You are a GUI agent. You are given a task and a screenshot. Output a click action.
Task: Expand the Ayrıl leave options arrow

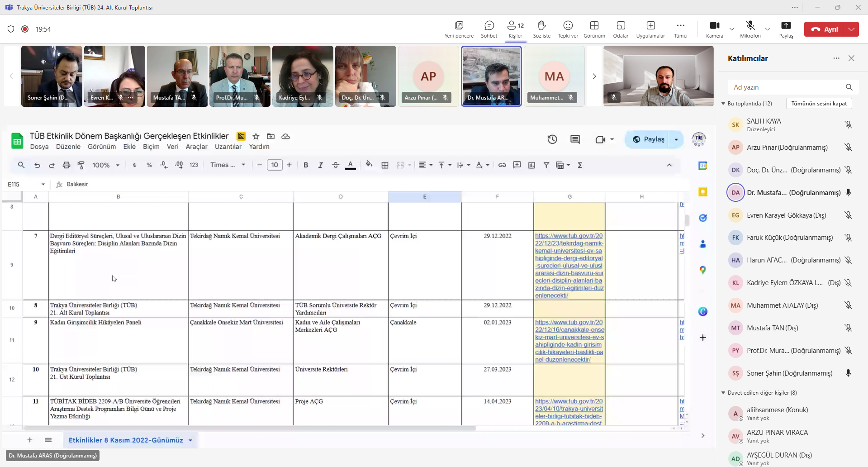pyautogui.click(x=852, y=29)
